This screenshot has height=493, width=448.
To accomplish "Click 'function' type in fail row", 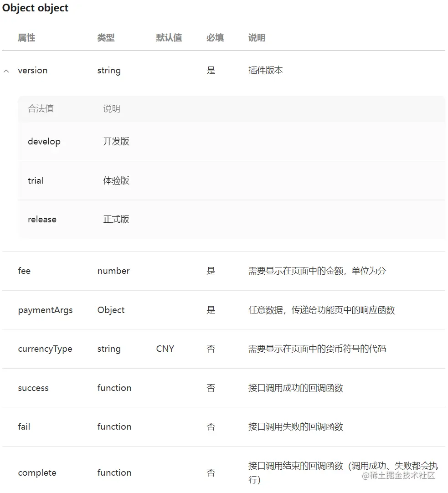I will [x=114, y=426].
